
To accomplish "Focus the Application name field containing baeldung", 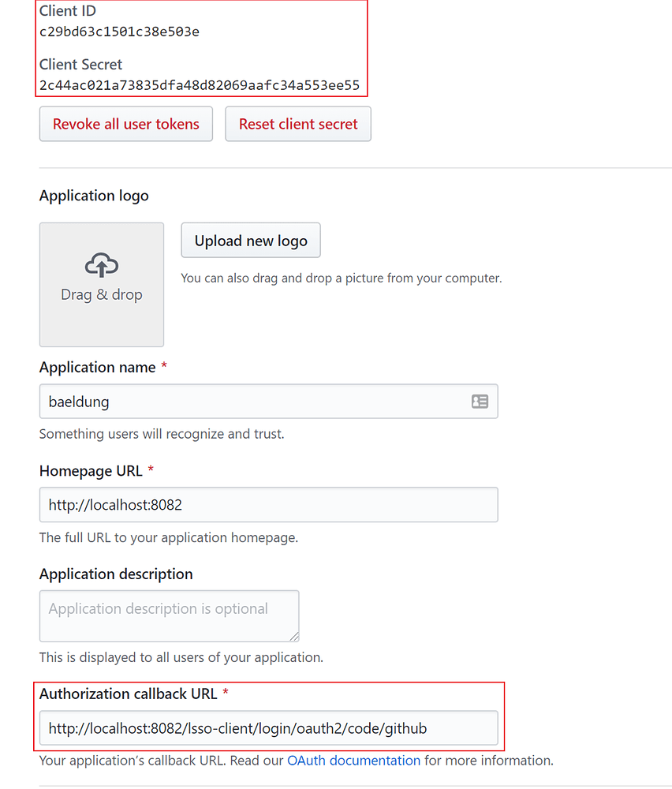I will pyautogui.click(x=269, y=402).
